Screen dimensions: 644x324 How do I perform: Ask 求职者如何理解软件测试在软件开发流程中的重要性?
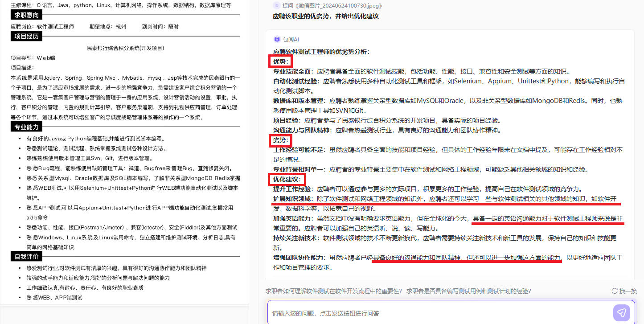tap(334, 291)
